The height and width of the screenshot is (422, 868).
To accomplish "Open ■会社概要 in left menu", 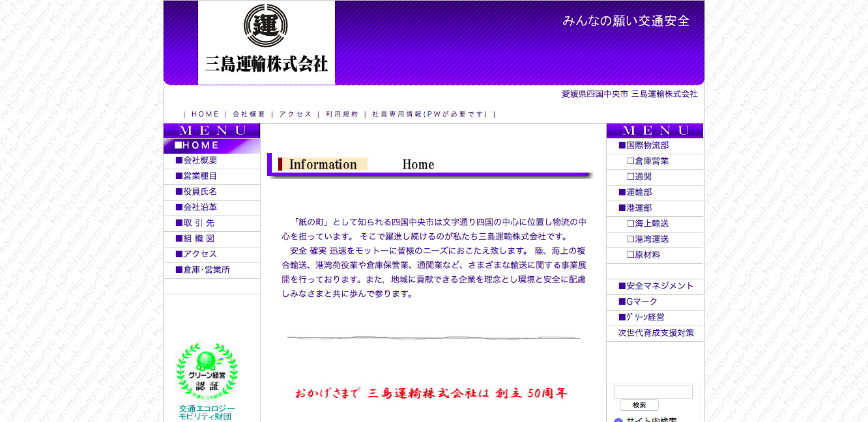I will point(212,160).
